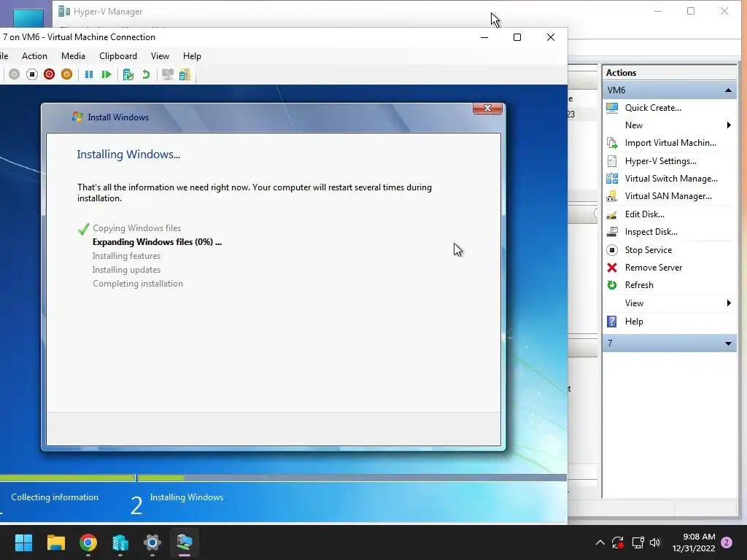This screenshot has width=747, height=560.
Task: Click the 'Installing Windows...' heading
Action: (x=128, y=155)
